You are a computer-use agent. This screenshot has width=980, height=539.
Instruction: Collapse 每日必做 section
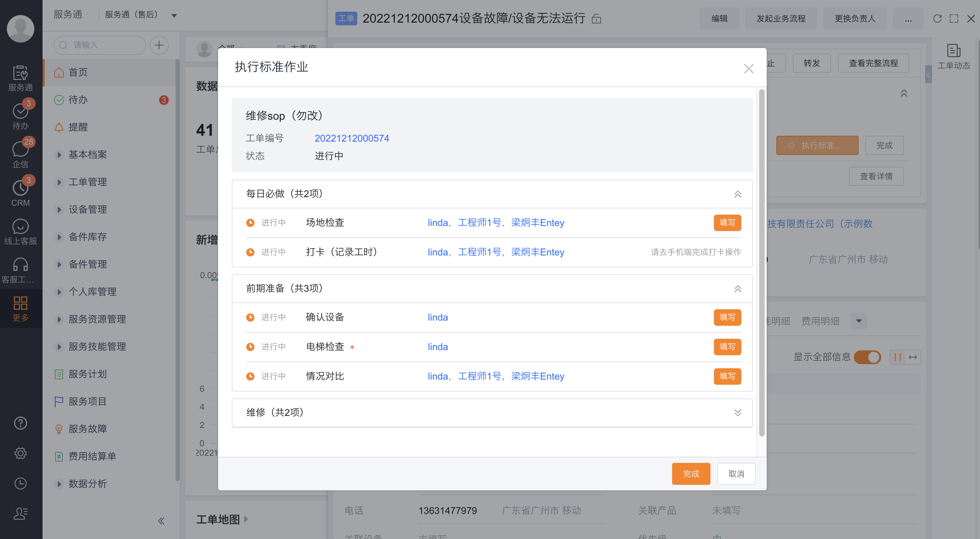[737, 194]
